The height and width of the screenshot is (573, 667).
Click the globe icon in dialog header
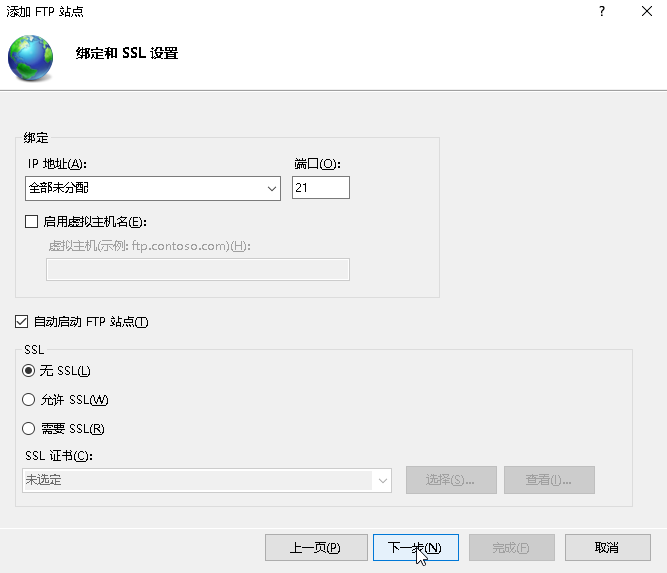pyautogui.click(x=31, y=58)
